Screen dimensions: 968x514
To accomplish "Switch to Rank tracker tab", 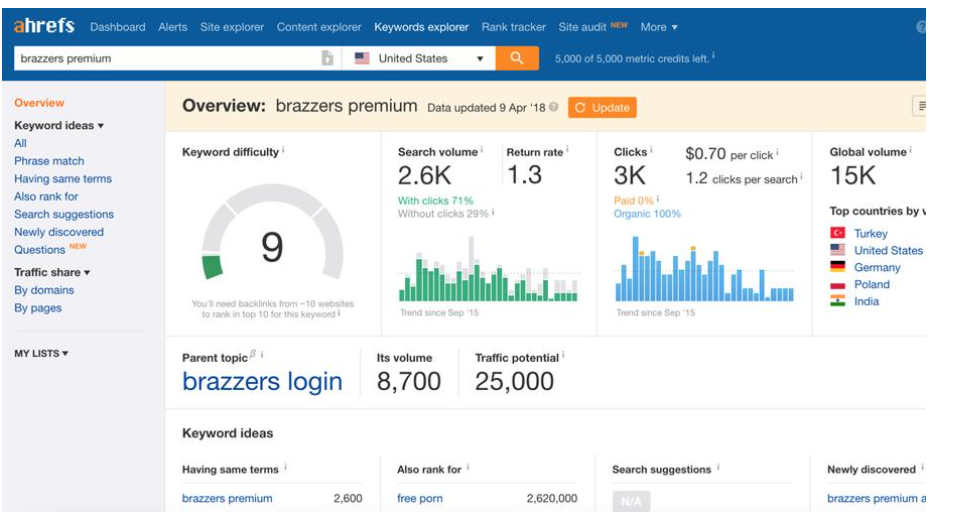I will pyautogui.click(x=513, y=27).
